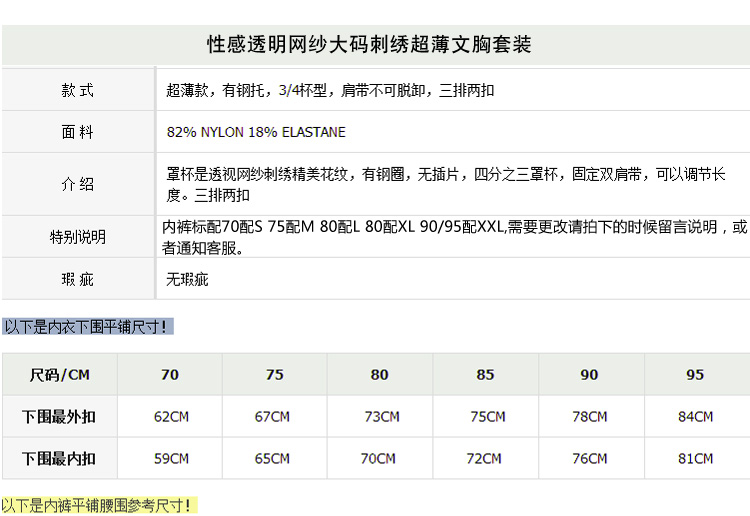Image resolution: width=750 pixels, height=516 pixels.
Task: Click the 下围最内扣 row header
Action: pyautogui.click(x=60, y=458)
